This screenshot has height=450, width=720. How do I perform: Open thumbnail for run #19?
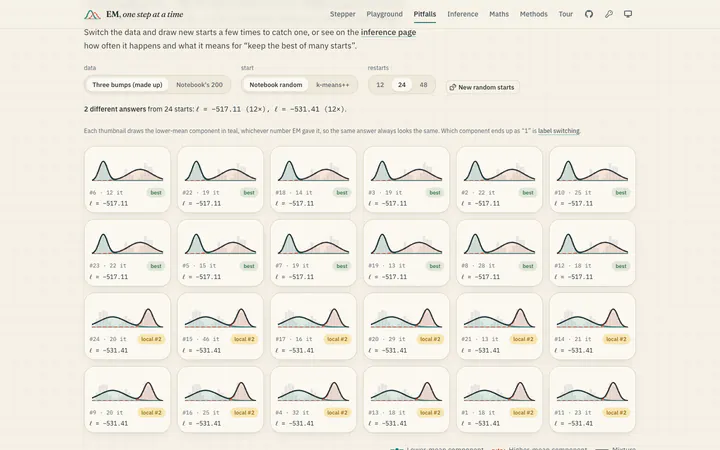tap(406, 253)
